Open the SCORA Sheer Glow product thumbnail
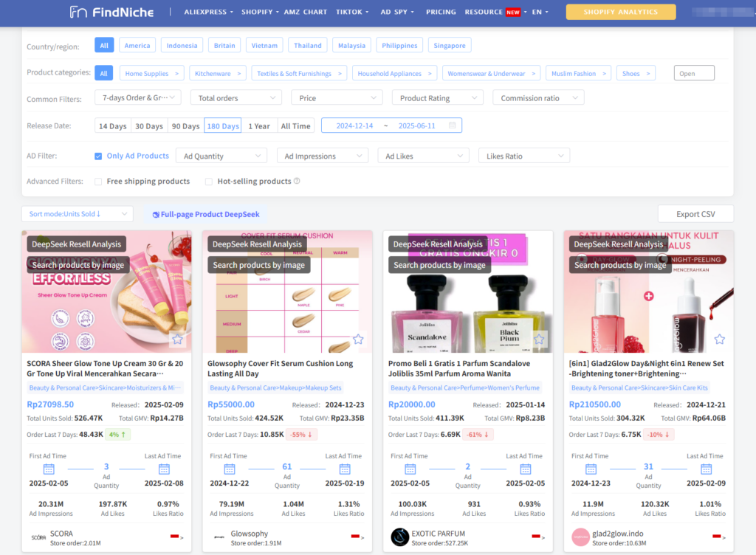 pyautogui.click(x=106, y=292)
